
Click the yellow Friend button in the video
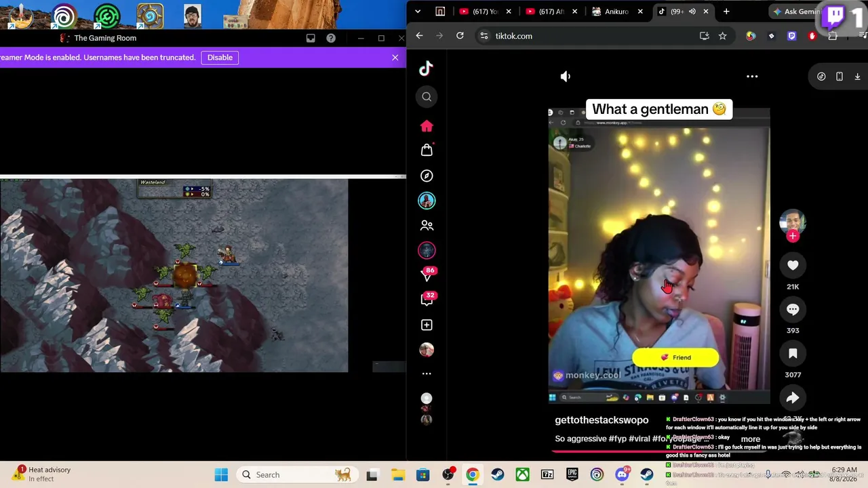point(675,358)
